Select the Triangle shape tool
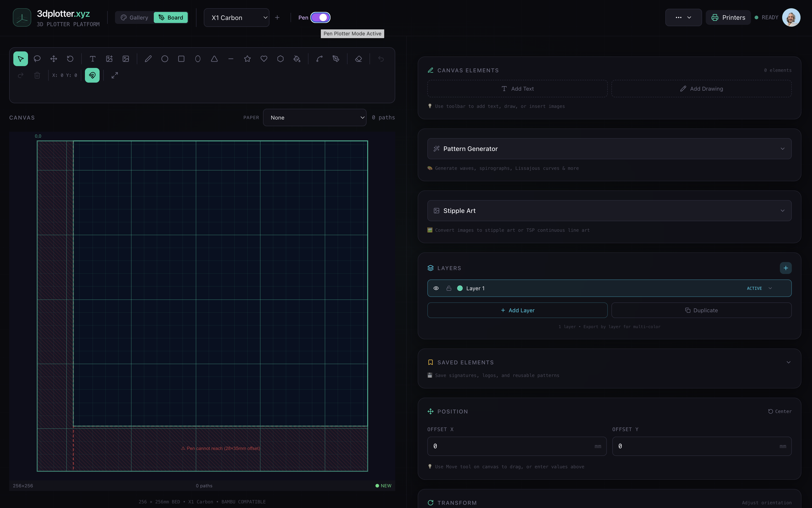 tap(214, 59)
